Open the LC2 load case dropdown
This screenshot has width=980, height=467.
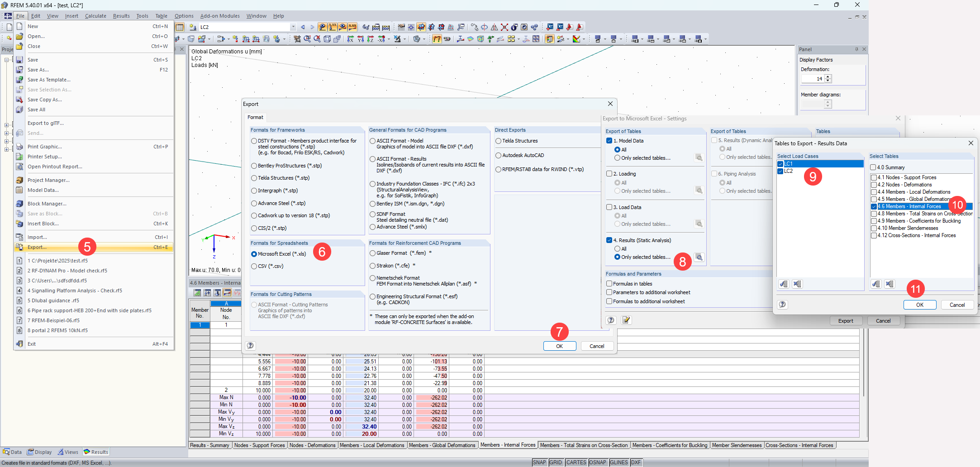pyautogui.click(x=293, y=27)
